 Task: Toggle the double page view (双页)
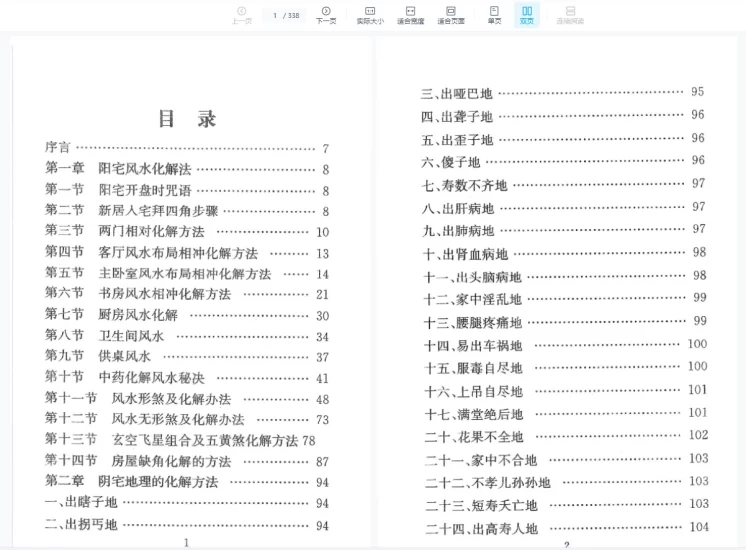(527, 14)
